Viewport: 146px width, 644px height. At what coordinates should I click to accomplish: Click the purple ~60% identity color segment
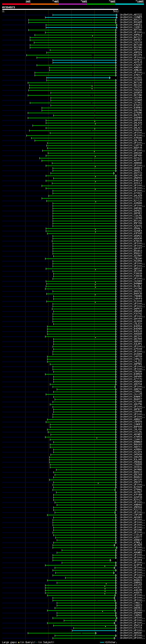(x=73, y=4)
